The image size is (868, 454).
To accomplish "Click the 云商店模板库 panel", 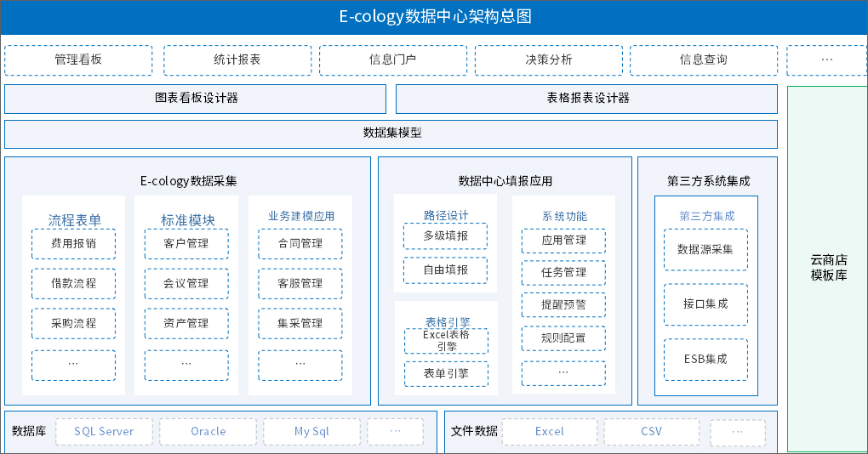I will [828, 269].
